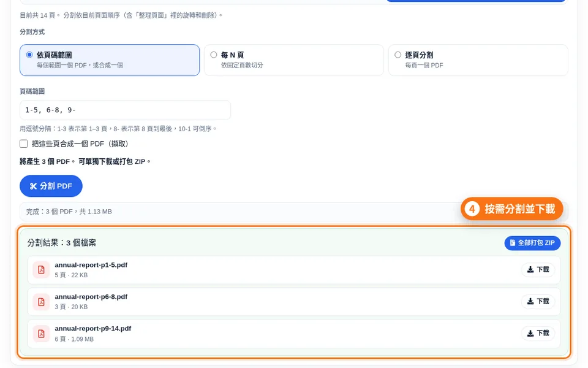Click the file icon in 全部打包 ZIP
588x368 pixels.
click(x=513, y=243)
